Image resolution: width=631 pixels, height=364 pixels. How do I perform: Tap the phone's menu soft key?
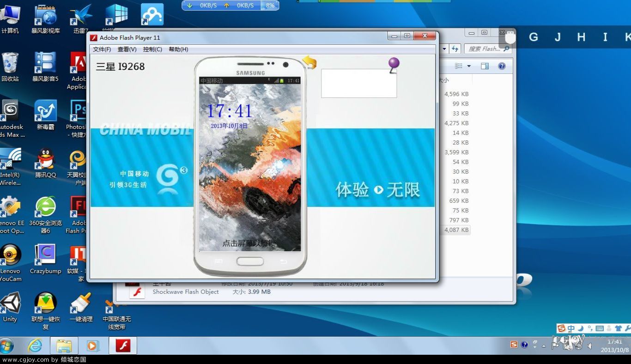point(218,261)
